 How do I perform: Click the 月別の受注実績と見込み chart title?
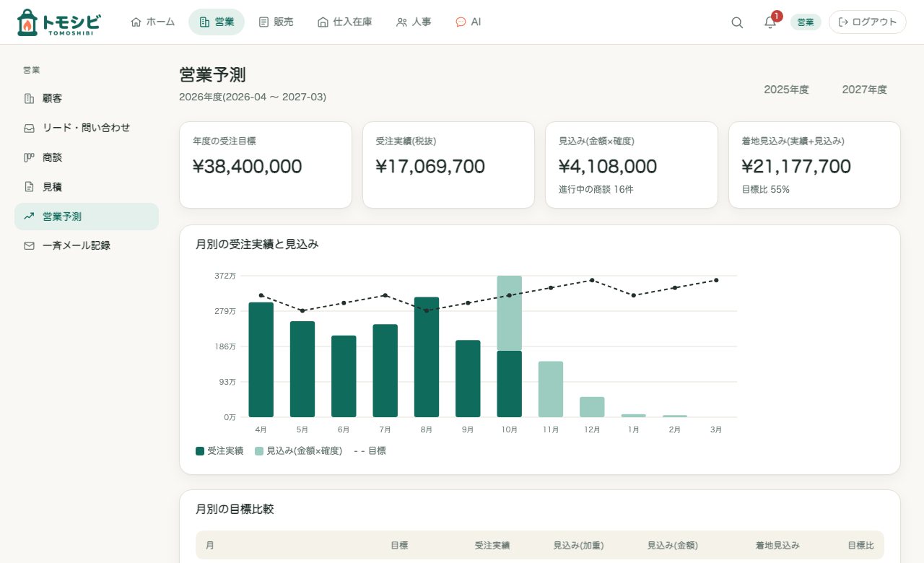(x=257, y=245)
